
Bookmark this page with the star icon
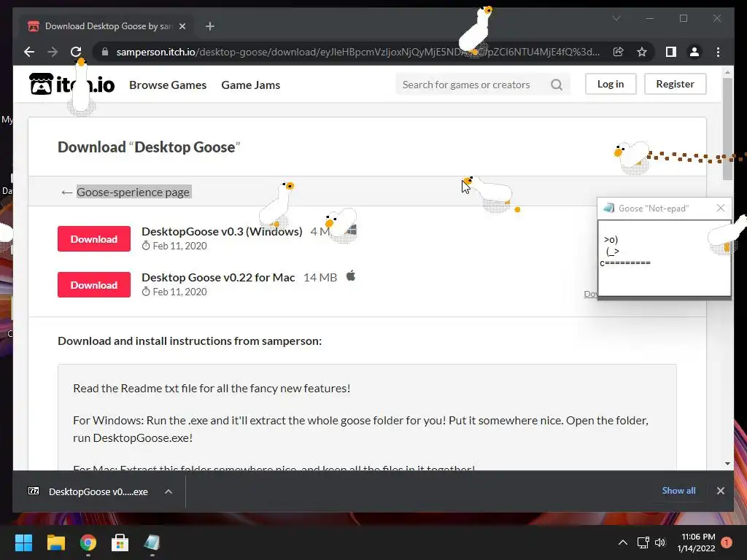coord(642,52)
